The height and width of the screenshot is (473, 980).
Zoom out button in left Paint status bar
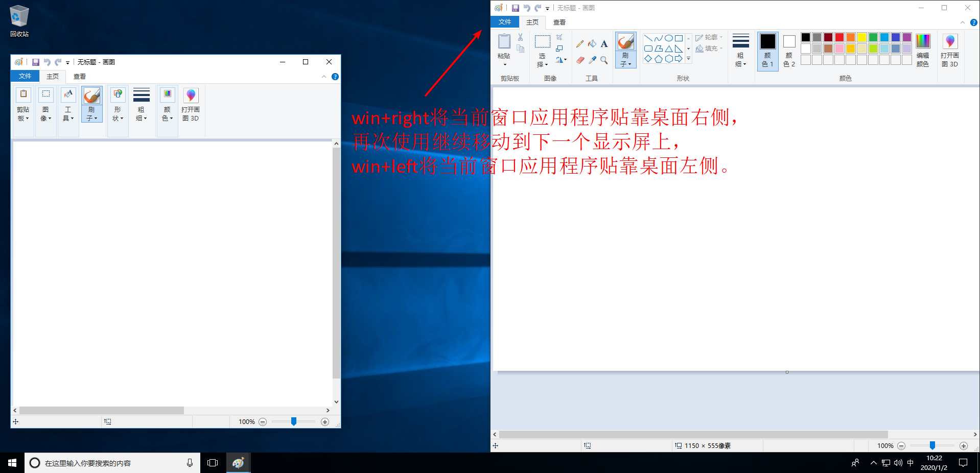tap(263, 422)
